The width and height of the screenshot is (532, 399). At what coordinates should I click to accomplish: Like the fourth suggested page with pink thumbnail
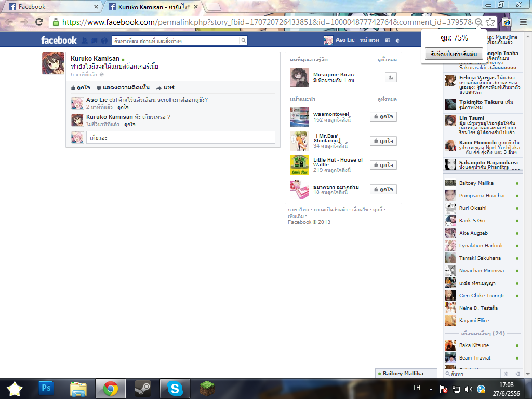[x=383, y=189]
